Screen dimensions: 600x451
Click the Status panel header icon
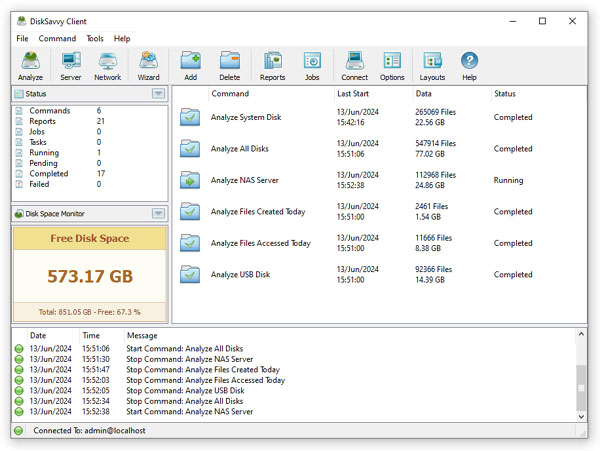[19, 94]
